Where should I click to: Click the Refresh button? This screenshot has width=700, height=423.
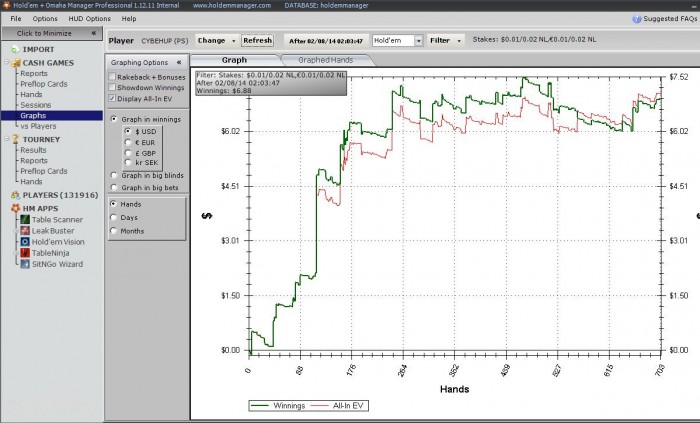coord(258,40)
